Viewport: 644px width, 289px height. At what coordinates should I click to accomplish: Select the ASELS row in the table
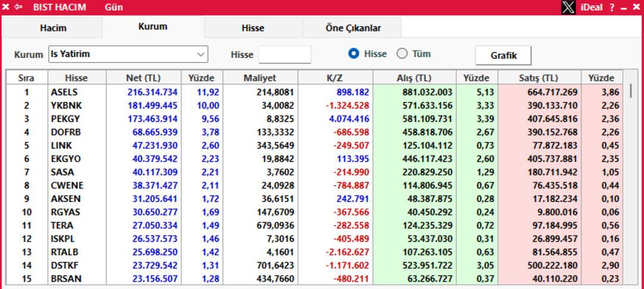click(63, 92)
